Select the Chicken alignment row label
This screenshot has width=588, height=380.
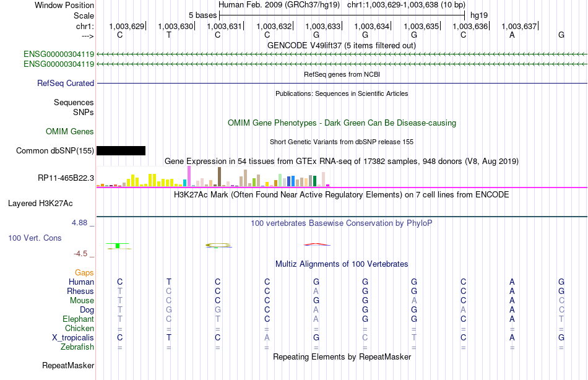pyautogui.click(x=79, y=328)
